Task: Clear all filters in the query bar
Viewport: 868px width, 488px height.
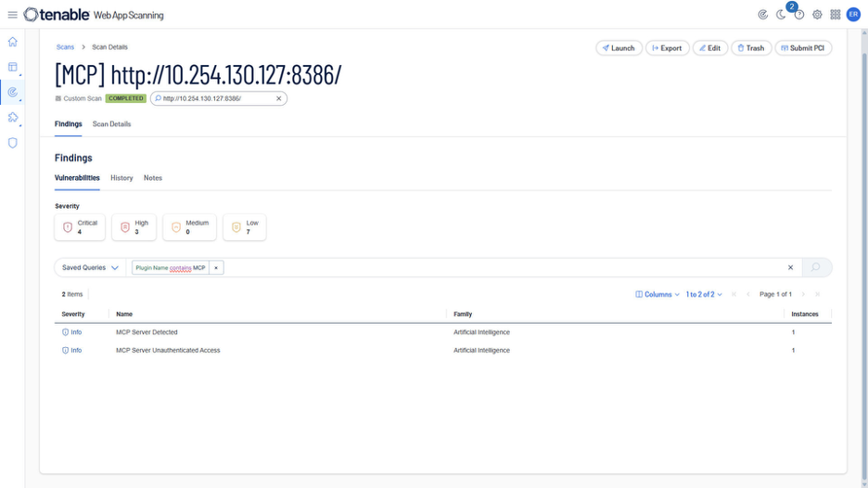Action: pos(790,267)
